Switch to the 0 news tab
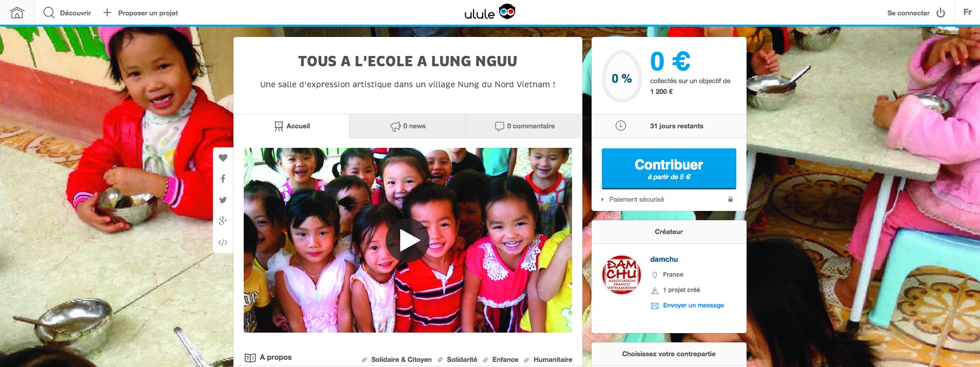Viewport: 980px width, 367px height. coord(407,126)
